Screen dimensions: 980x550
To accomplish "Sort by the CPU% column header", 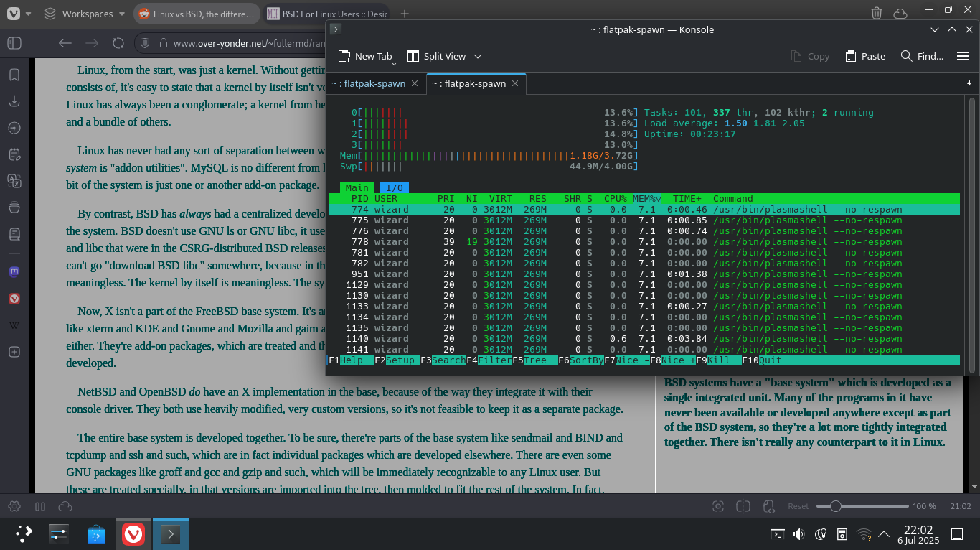I will (x=616, y=198).
